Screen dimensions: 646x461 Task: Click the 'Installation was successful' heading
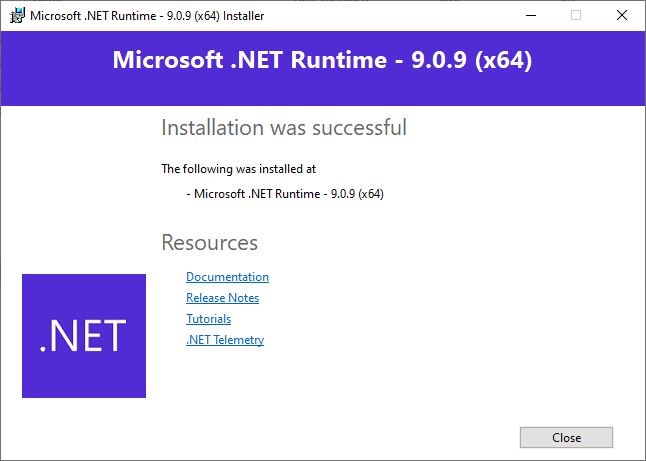point(284,128)
